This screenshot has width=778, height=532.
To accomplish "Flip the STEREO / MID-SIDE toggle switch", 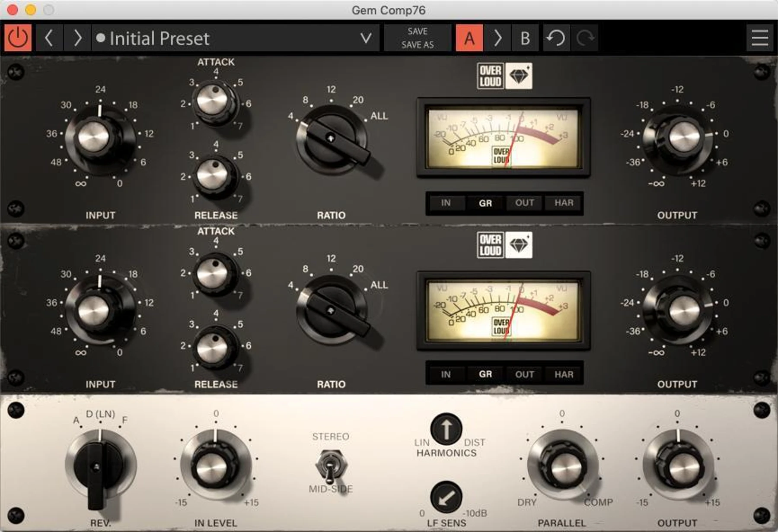I will (330, 466).
